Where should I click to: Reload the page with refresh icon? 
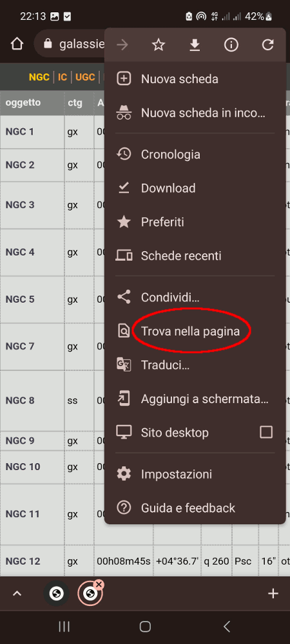tap(268, 45)
